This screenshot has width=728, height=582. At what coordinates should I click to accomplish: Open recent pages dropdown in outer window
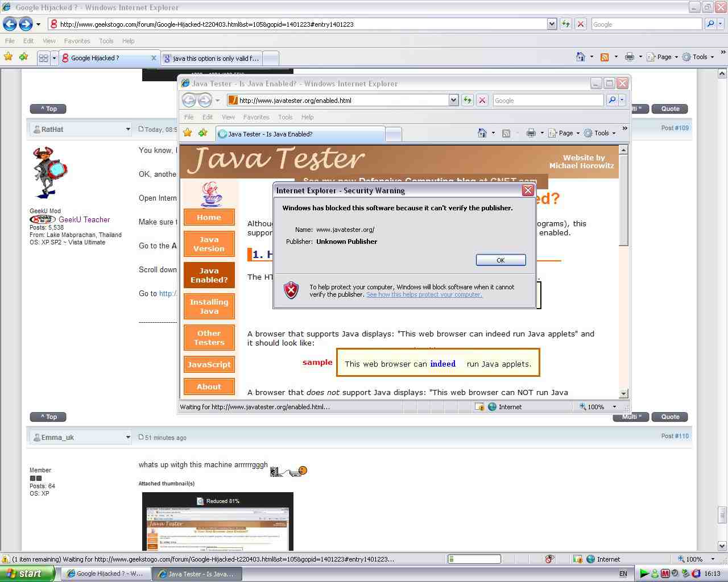tap(38, 24)
